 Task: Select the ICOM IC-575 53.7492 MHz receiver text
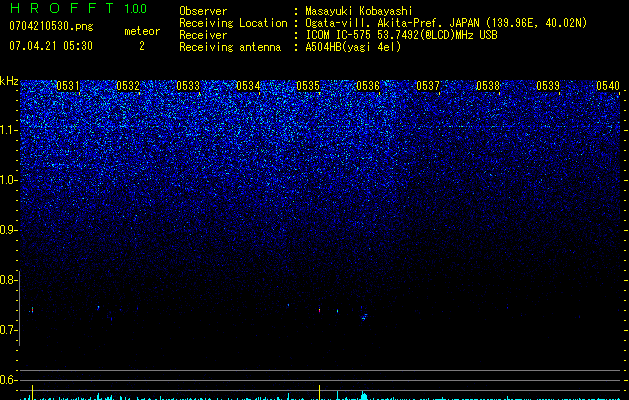coord(401,35)
